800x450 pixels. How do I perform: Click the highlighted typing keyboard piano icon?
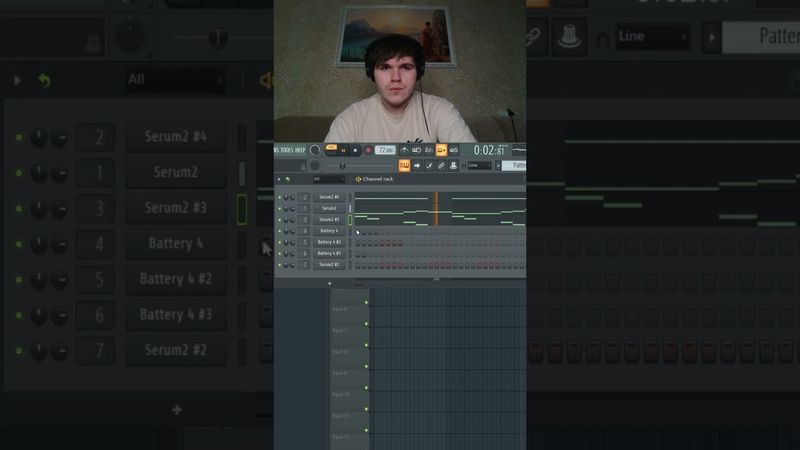click(x=404, y=165)
